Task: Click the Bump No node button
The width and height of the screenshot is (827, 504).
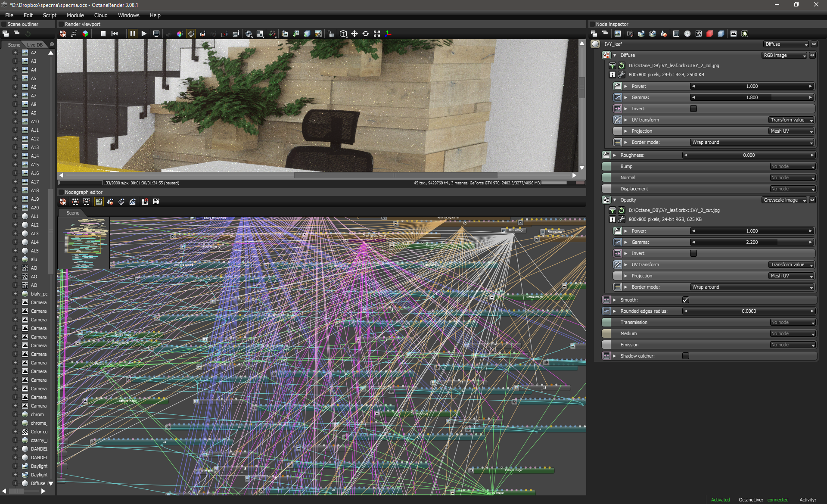Action: pyautogui.click(x=793, y=166)
